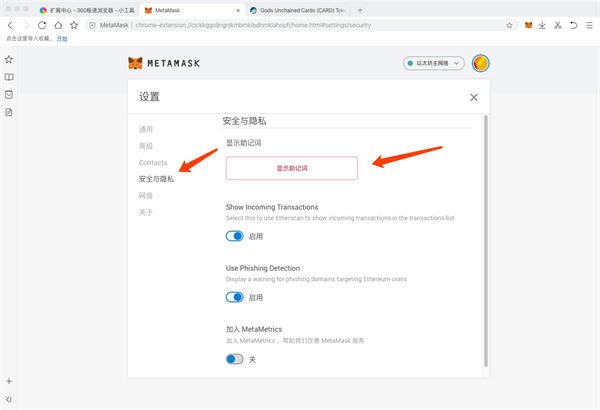Image resolution: width=600 pixels, height=410 pixels.
Task: Select 高级 in settings menu
Action: (x=146, y=146)
